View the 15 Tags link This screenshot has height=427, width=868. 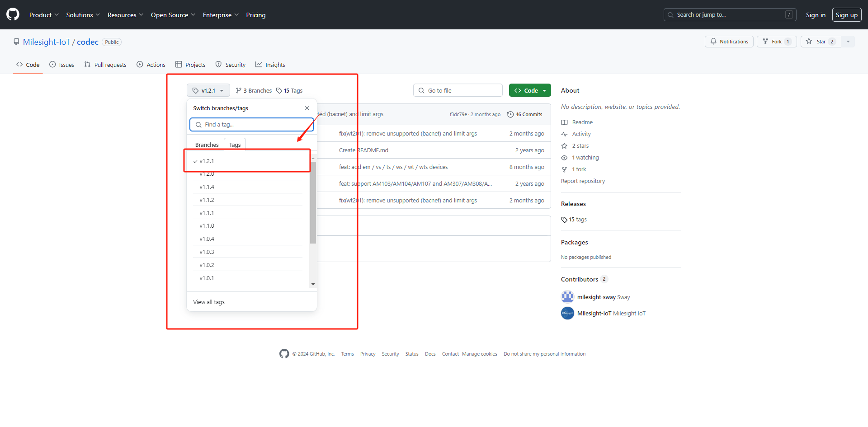289,90
